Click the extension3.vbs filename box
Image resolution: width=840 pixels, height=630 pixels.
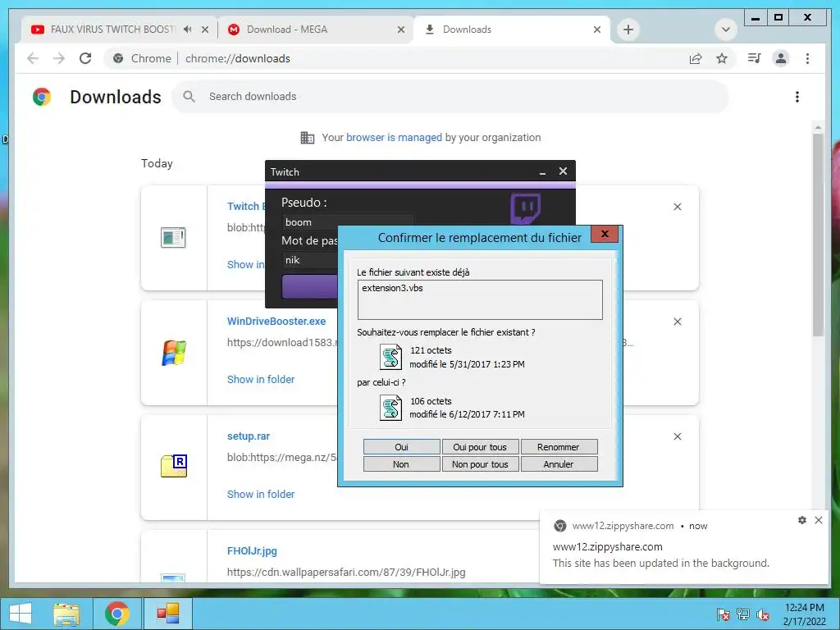480,299
